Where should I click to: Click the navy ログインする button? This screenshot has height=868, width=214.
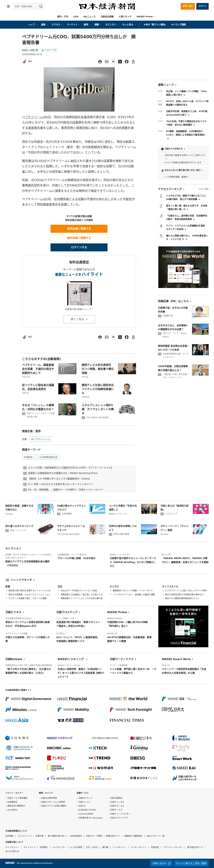click(x=79, y=247)
